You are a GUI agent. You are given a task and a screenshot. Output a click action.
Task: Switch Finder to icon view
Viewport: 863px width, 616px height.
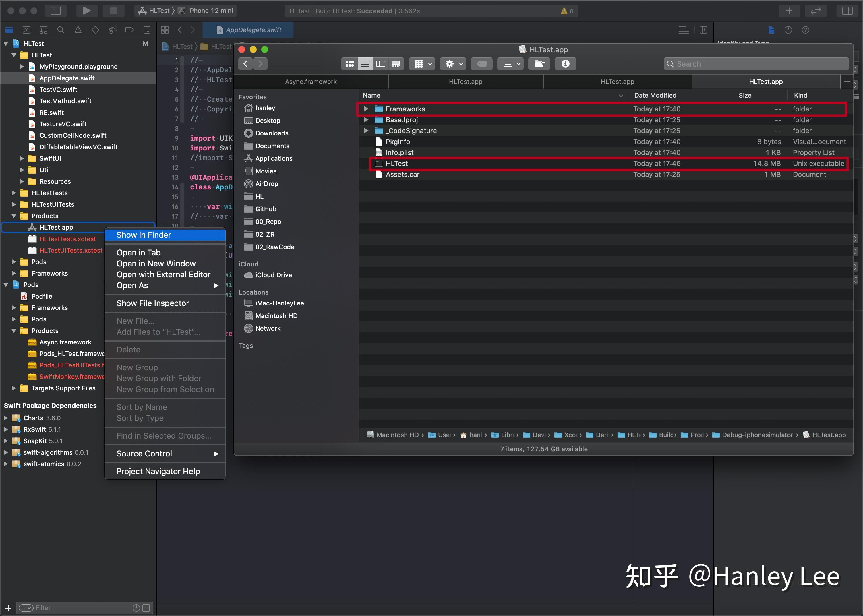349,64
